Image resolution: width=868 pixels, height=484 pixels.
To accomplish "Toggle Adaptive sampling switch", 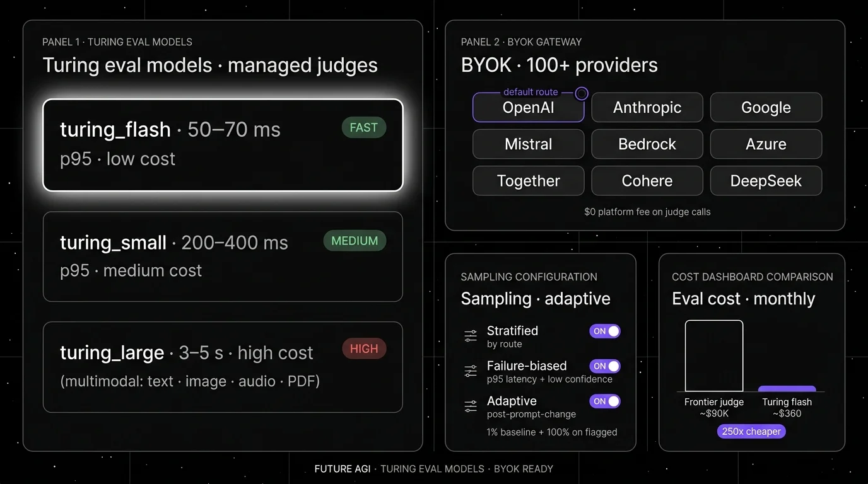I will tap(605, 401).
